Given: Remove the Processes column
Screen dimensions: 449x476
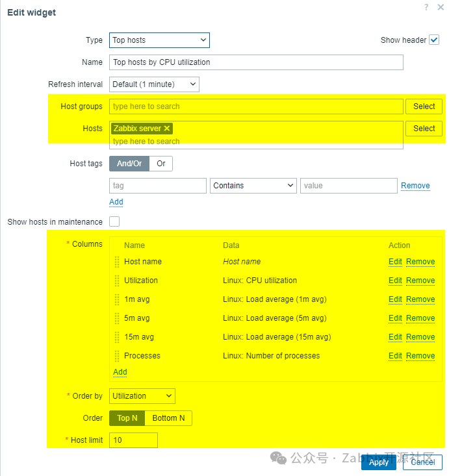Looking at the screenshot, I should (x=420, y=356).
